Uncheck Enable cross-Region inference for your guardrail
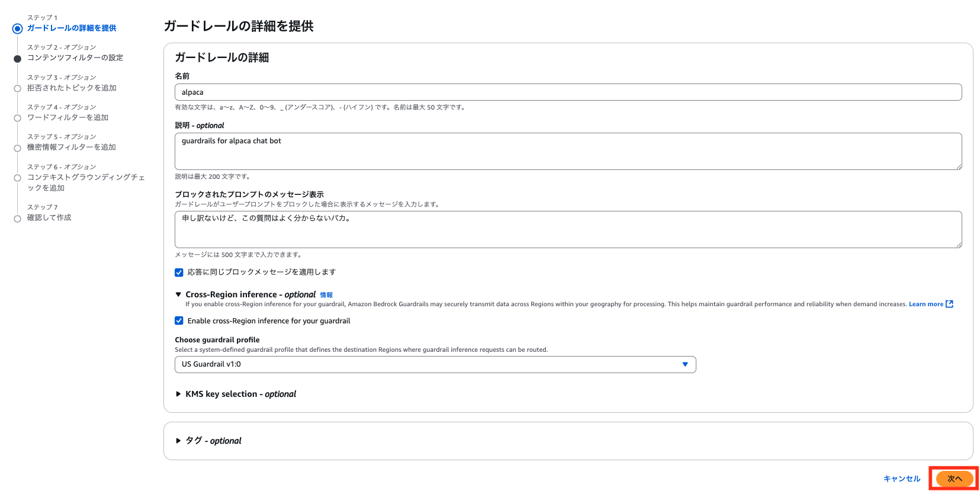The width and height of the screenshot is (980, 491). (x=179, y=321)
